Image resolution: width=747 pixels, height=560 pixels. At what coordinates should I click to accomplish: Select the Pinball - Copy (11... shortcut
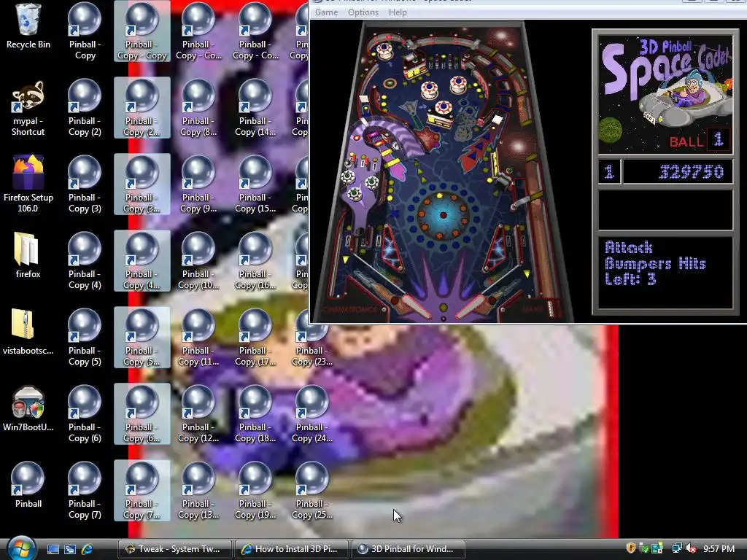coord(198,338)
